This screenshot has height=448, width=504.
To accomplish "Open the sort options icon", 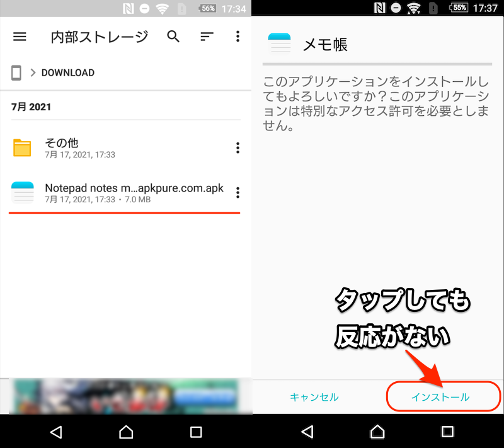I will click(x=207, y=37).
